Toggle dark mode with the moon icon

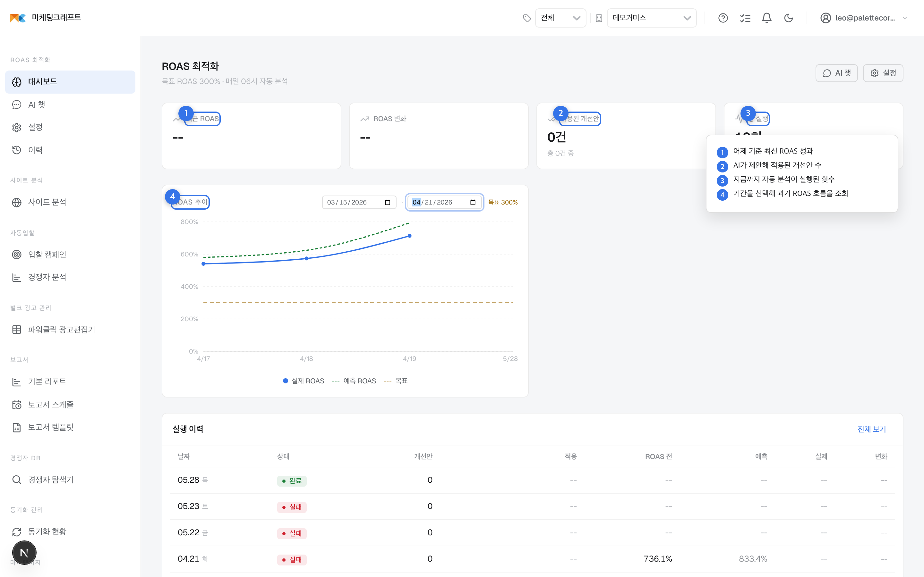(x=789, y=18)
